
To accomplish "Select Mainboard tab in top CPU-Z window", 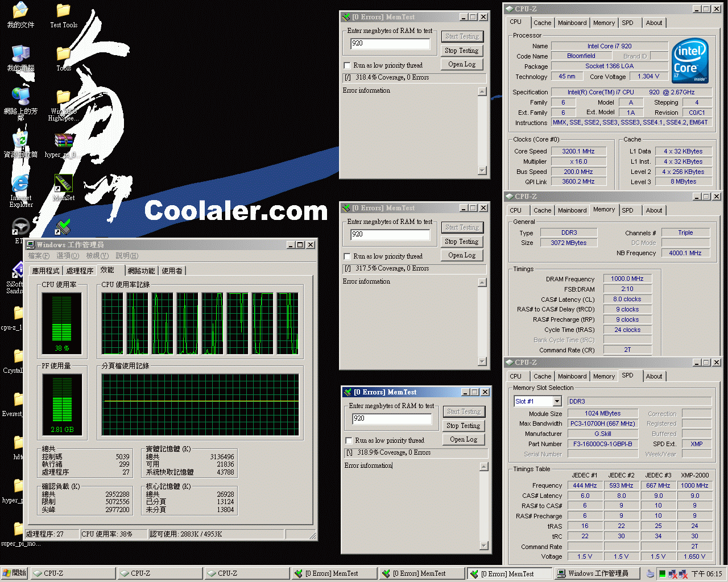I will click(x=572, y=23).
